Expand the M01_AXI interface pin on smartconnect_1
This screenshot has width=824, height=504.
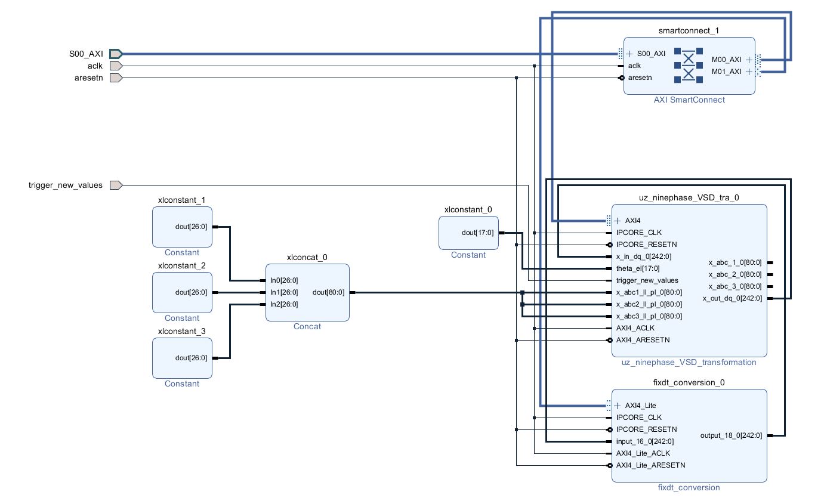[x=749, y=72]
